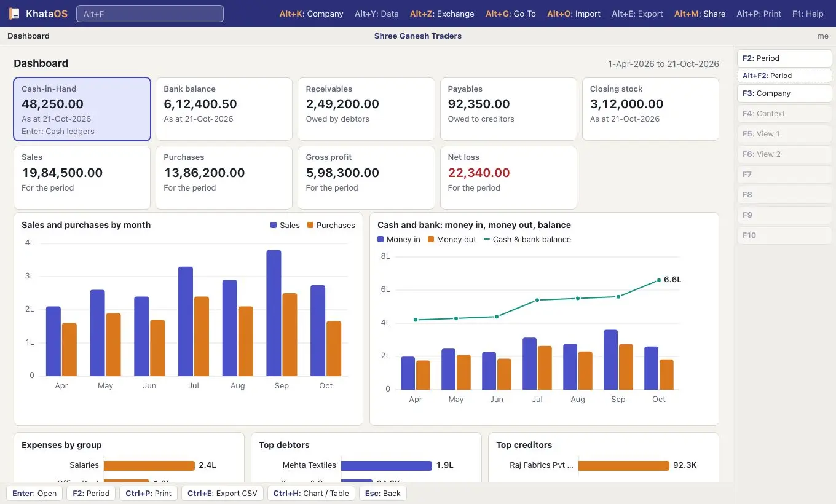This screenshot has width=836, height=504.
Task: Open F1 Help
Action: [808, 14]
